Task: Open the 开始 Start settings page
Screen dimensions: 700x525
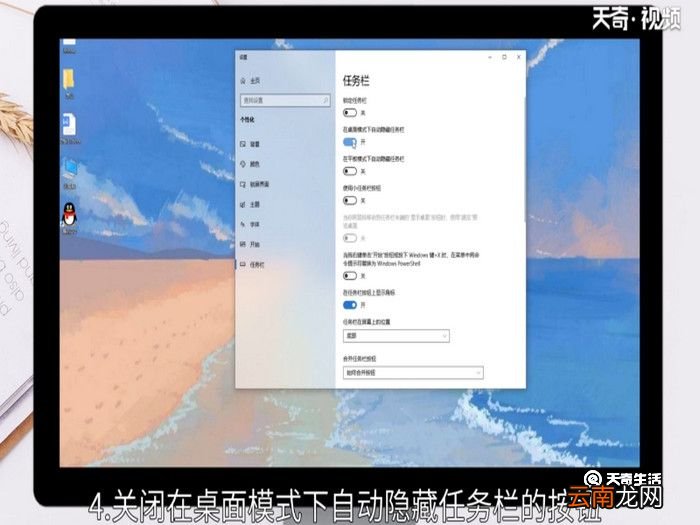Action: (x=255, y=244)
